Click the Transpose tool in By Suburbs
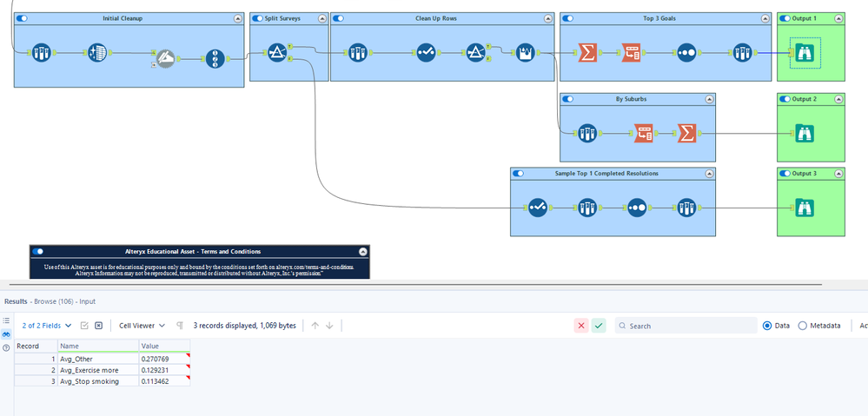This screenshot has height=416, width=868. [x=643, y=134]
